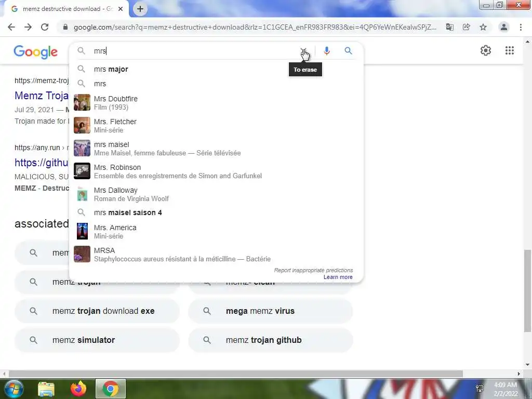Viewport: 532px width, 399px height.
Task: Choose the Mrs. Fletcher Mini-série suggestion
Action: click(216, 126)
